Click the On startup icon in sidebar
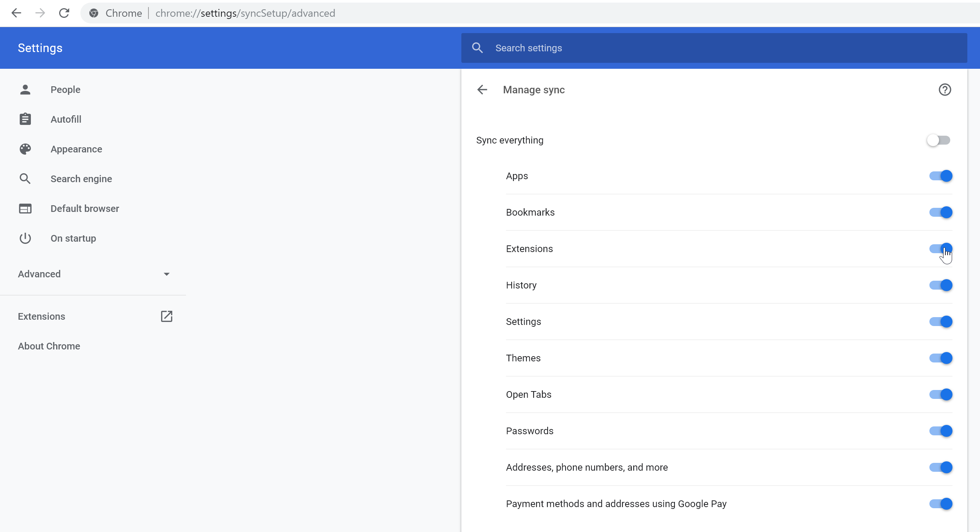The image size is (980, 532). (24, 238)
